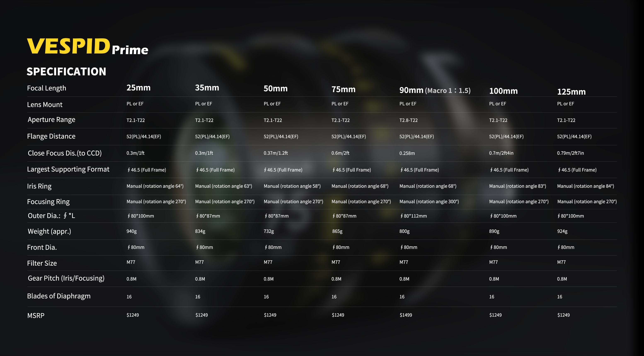Click the yellow VESPID logo
Viewport: 644px width, 356px height.
click(68, 46)
